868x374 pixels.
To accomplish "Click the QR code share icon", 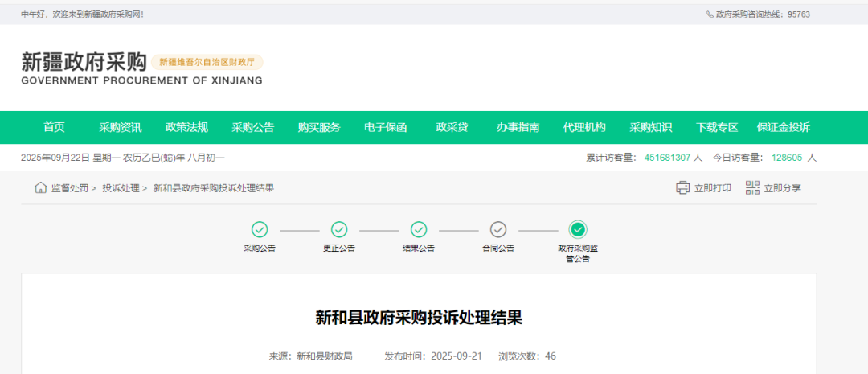I will 752,188.
